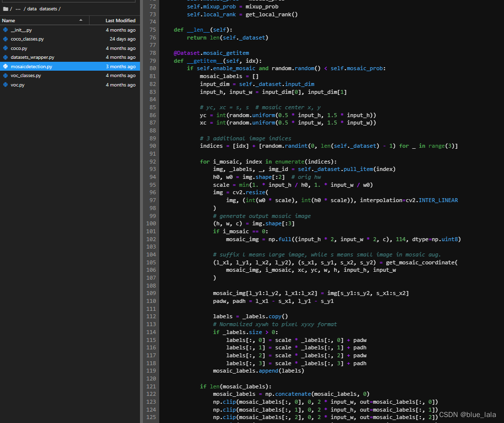Click line number 121 in the gutter

coord(151,386)
